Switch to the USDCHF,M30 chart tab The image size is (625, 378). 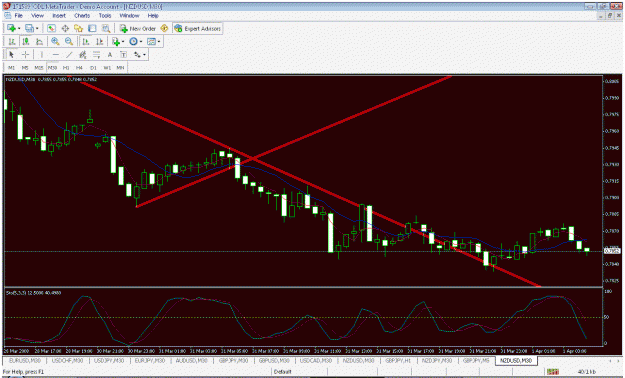point(67,360)
